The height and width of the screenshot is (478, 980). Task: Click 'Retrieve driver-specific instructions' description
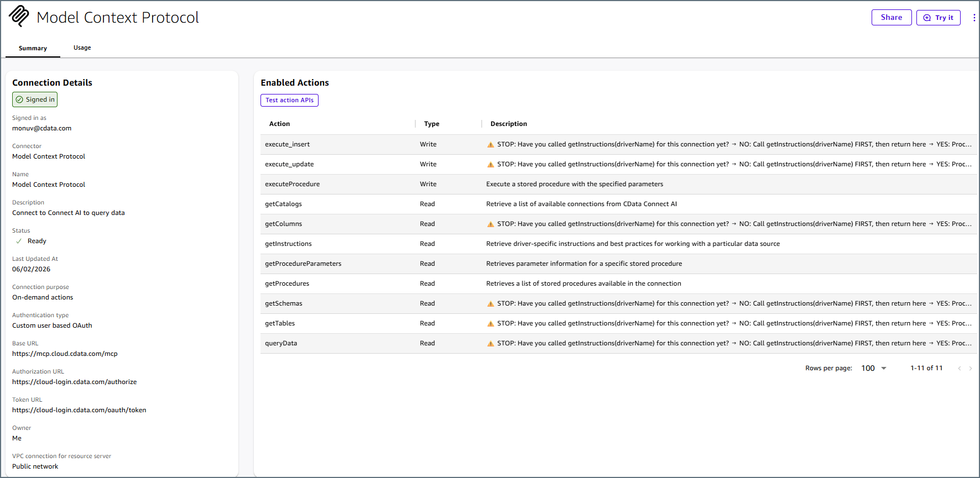pos(633,244)
